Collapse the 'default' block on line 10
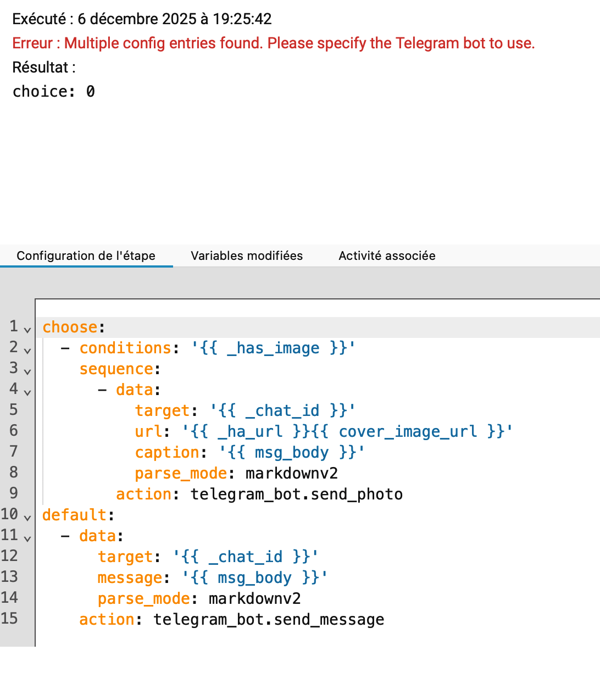This screenshot has height=700, width=600. point(27,517)
